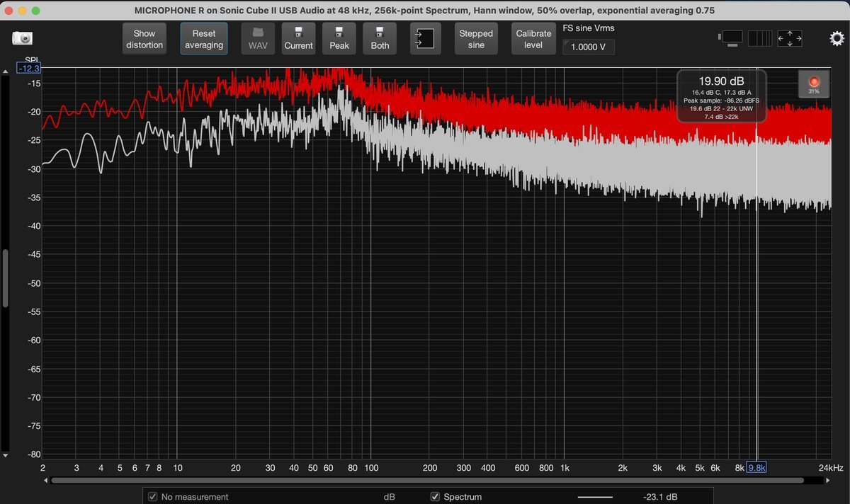Click the -50 SPL axis tick label
Viewport: 850px width, 504px height.
(x=33, y=283)
